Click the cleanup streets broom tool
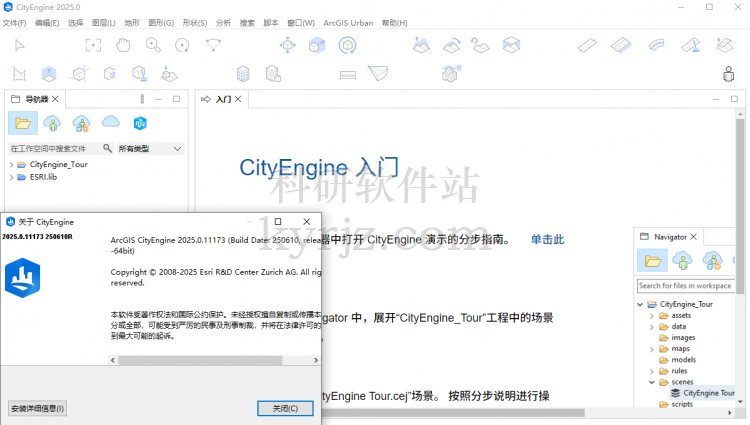Viewport: 750px width, 425px height. (x=691, y=45)
